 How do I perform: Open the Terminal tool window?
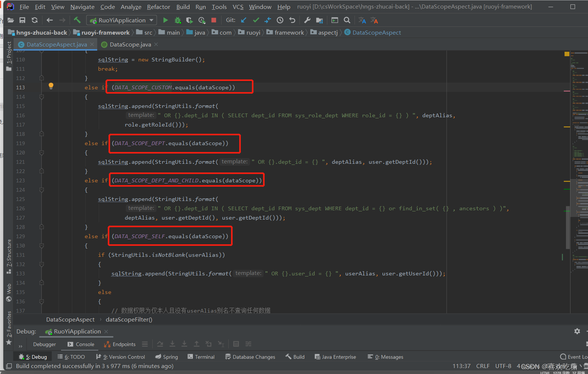coord(201,357)
